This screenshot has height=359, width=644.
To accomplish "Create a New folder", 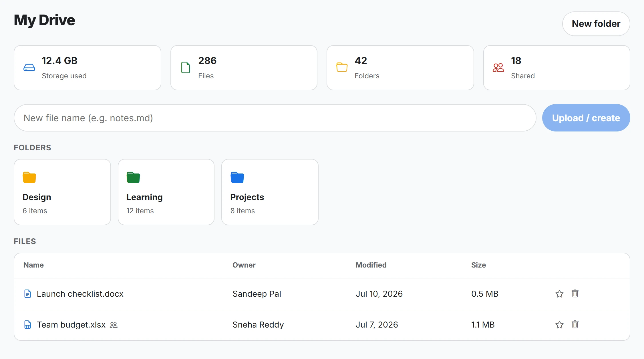I will [x=596, y=24].
